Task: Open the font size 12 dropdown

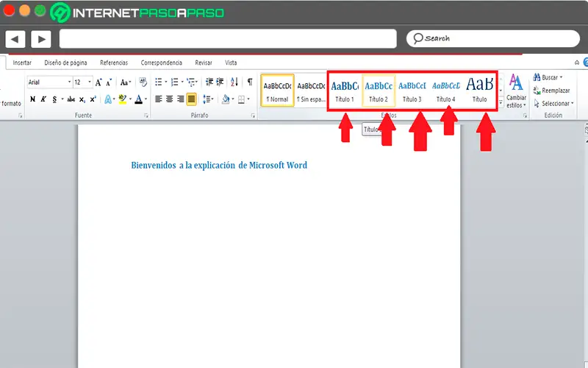Action: 90,82
